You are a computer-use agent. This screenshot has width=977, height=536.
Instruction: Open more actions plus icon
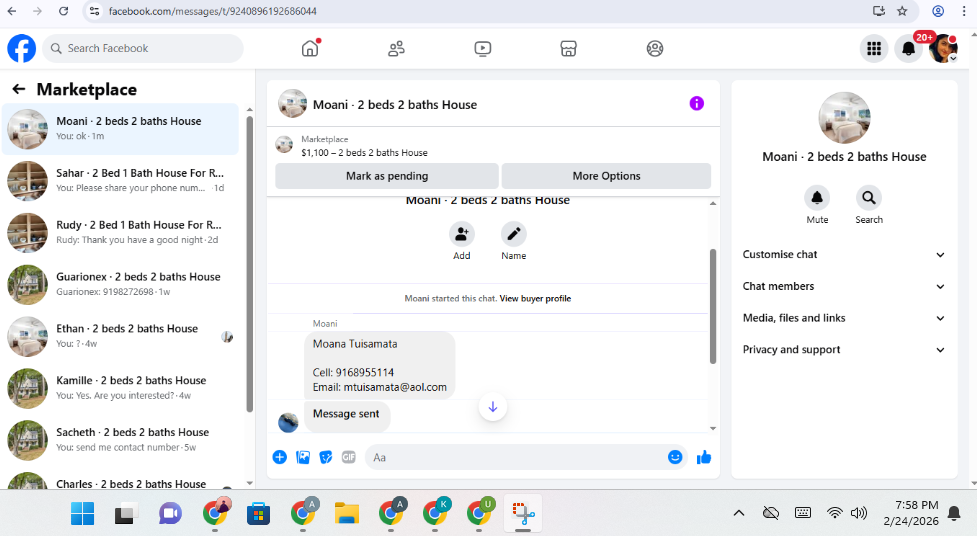click(x=280, y=457)
